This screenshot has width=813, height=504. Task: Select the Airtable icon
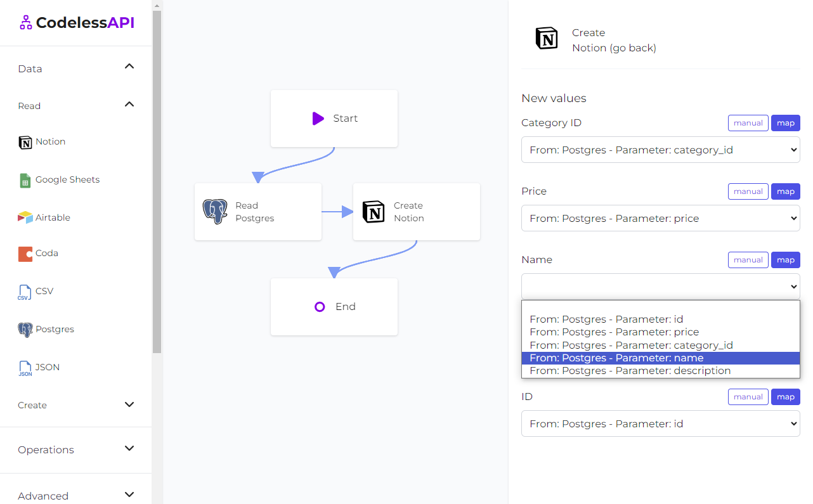click(25, 217)
